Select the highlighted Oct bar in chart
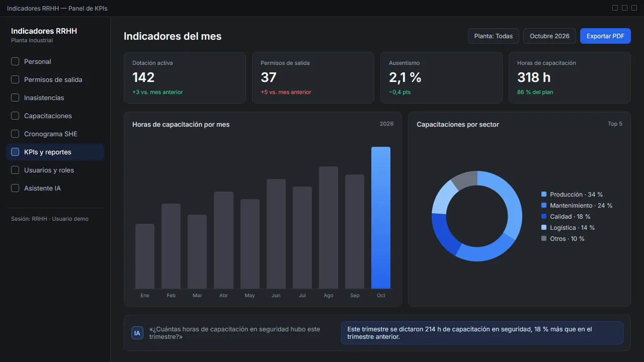 381,218
